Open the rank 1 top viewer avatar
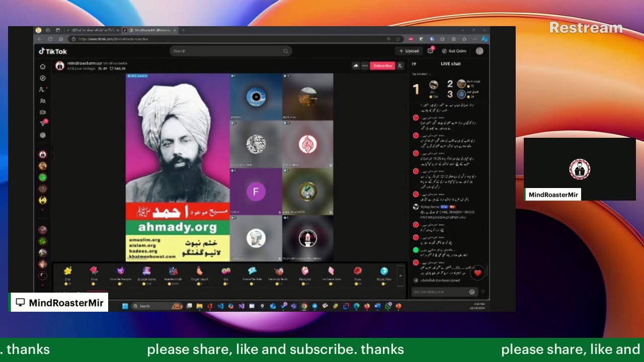 pos(433,85)
